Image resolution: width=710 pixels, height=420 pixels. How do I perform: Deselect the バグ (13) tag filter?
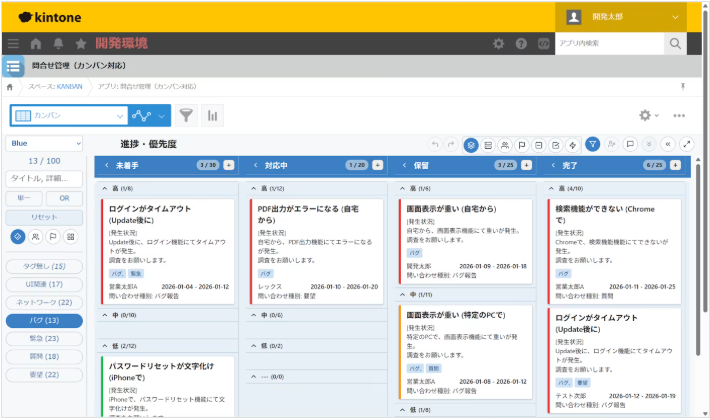(44, 320)
